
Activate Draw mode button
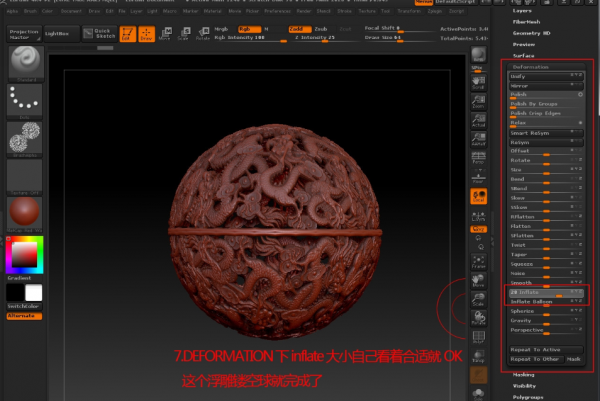[147, 34]
